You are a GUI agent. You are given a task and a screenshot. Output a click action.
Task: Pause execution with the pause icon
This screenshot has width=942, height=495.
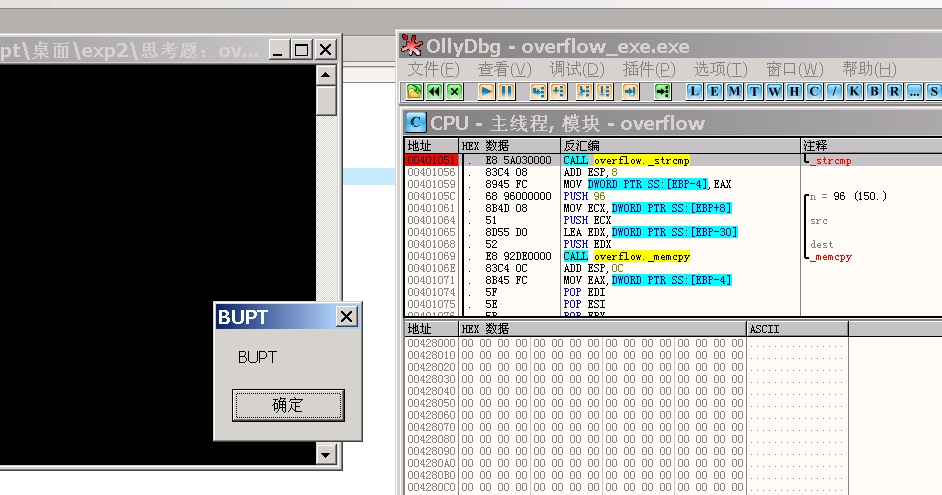point(507,91)
